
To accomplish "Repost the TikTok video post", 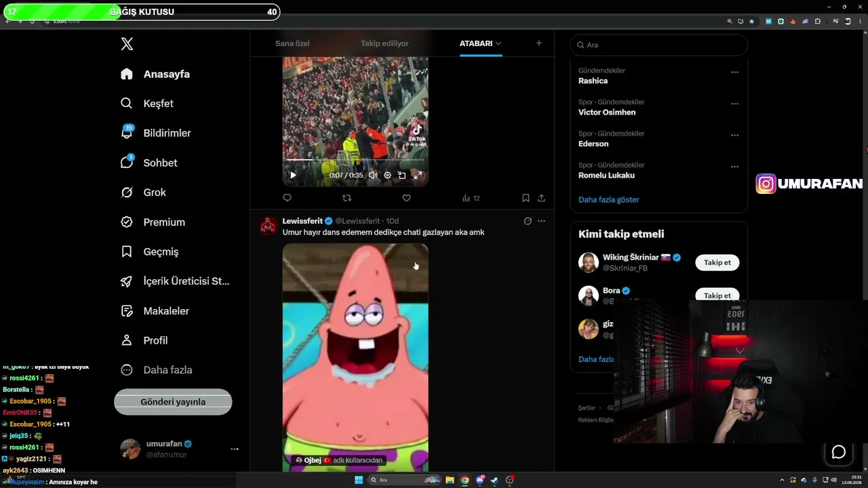I will 347,198.
